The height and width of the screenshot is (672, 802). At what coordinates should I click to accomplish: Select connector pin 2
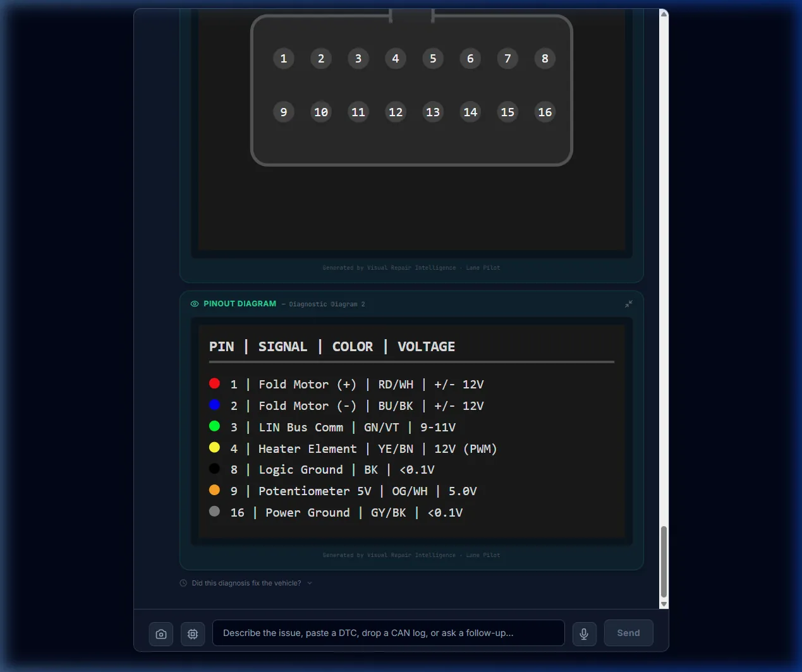pos(321,59)
